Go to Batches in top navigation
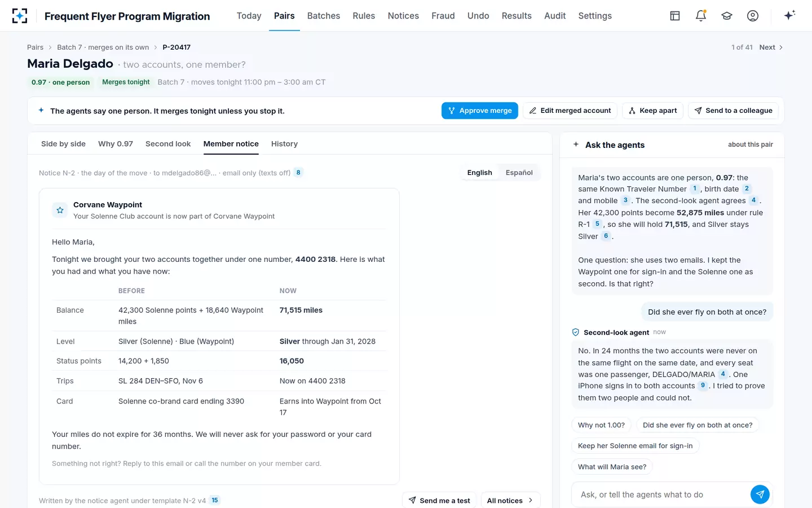 [324, 16]
